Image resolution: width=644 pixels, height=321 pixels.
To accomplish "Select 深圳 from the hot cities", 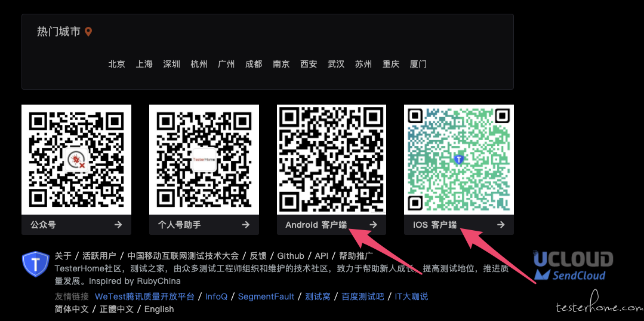I will pos(171,64).
